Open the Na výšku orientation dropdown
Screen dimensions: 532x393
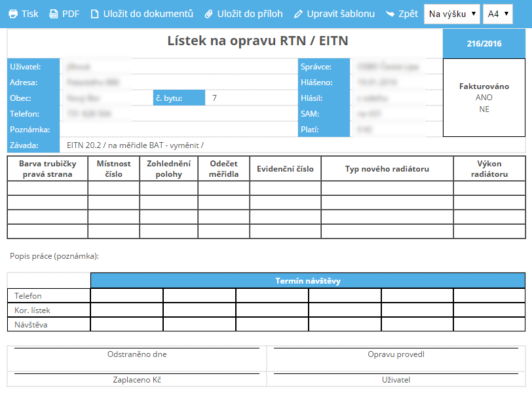coord(451,14)
